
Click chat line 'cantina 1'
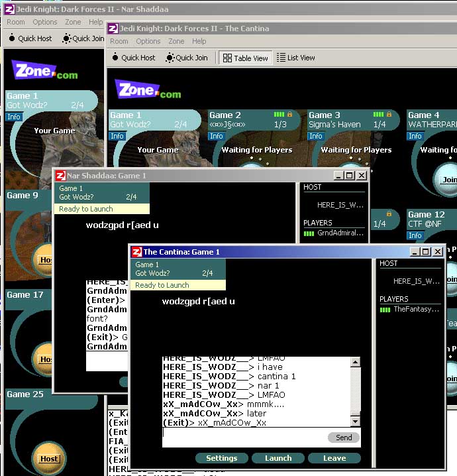(x=229, y=377)
